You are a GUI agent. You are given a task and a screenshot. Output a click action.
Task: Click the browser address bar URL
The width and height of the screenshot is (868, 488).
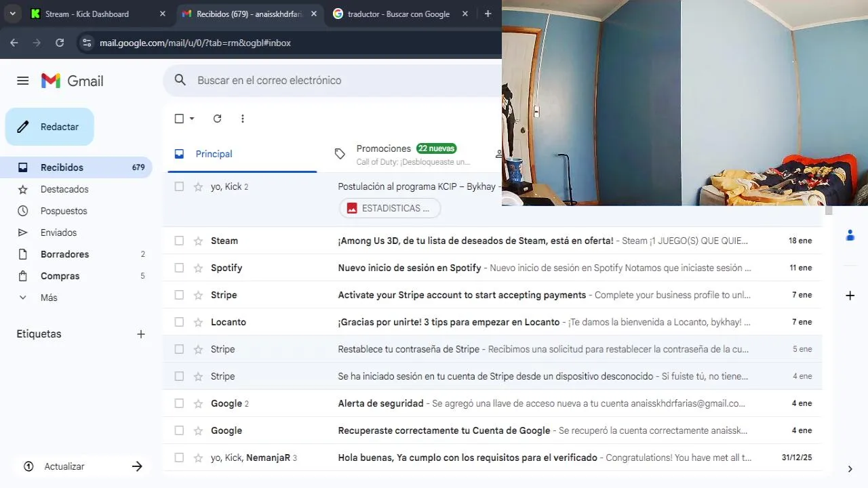click(195, 43)
